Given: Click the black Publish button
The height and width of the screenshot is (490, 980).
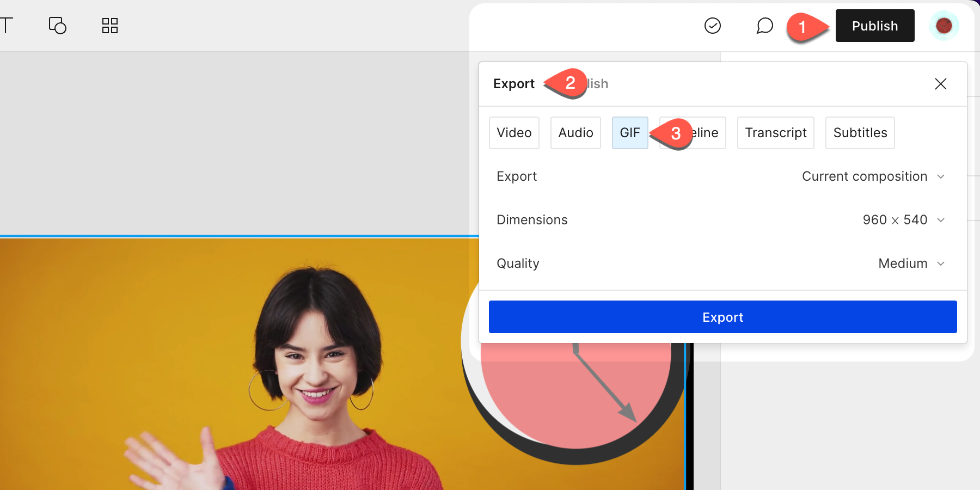Looking at the screenshot, I should (x=875, y=26).
